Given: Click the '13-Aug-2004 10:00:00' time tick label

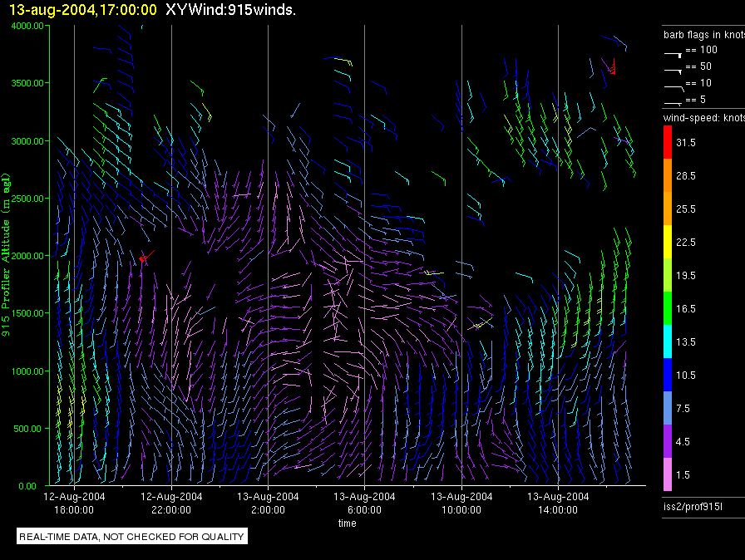Looking at the screenshot, I should [461, 503].
